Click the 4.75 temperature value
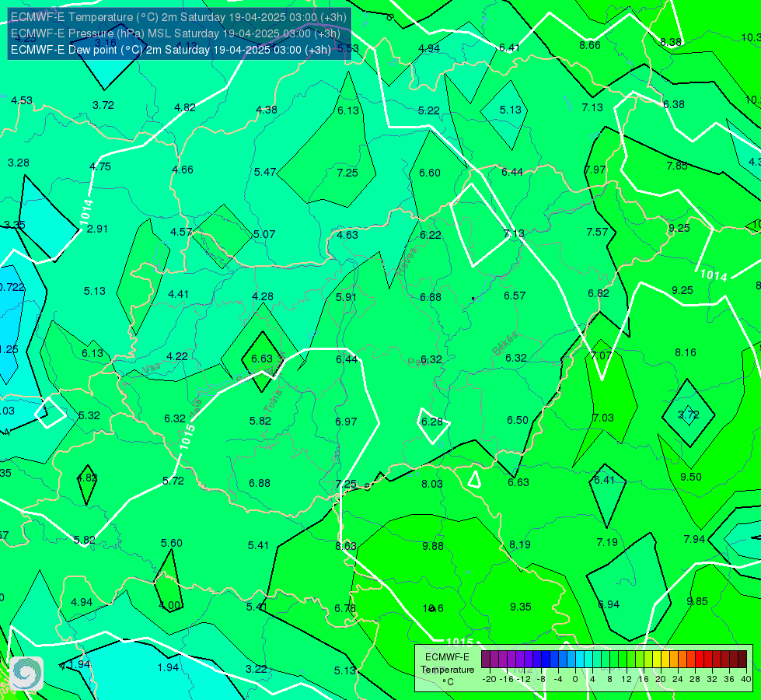The image size is (761, 700). click(100, 166)
